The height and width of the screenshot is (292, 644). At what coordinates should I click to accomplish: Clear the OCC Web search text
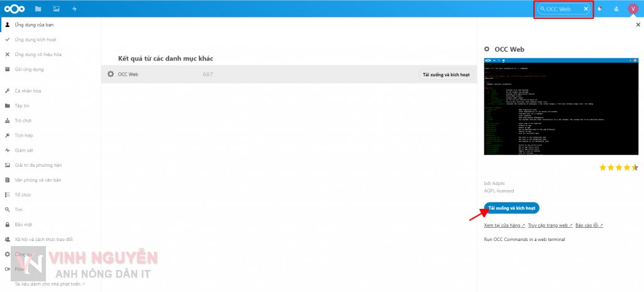(586, 9)
